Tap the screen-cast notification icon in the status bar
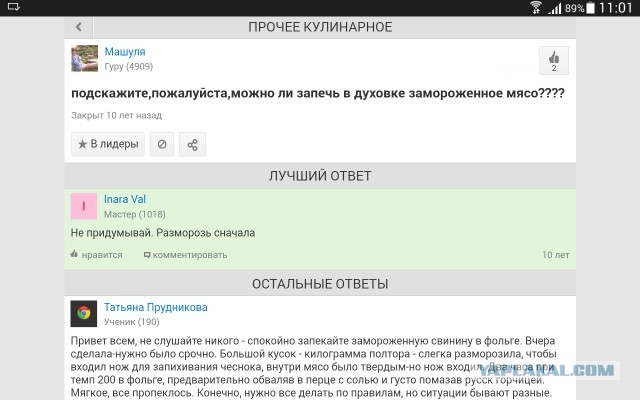This screenshot has width=640, height=400. click(13, 7)
